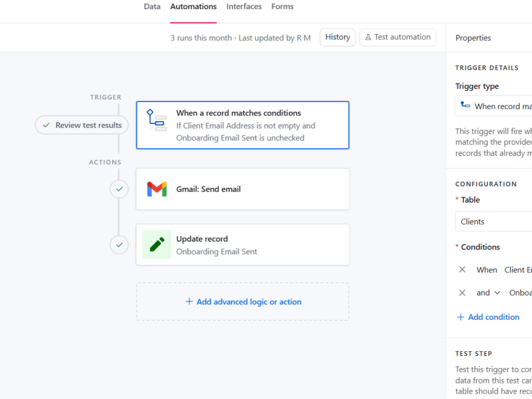Select the 'When a record matches conditions' trigger card
Screen dimensions: 532x399
(243, 125)
